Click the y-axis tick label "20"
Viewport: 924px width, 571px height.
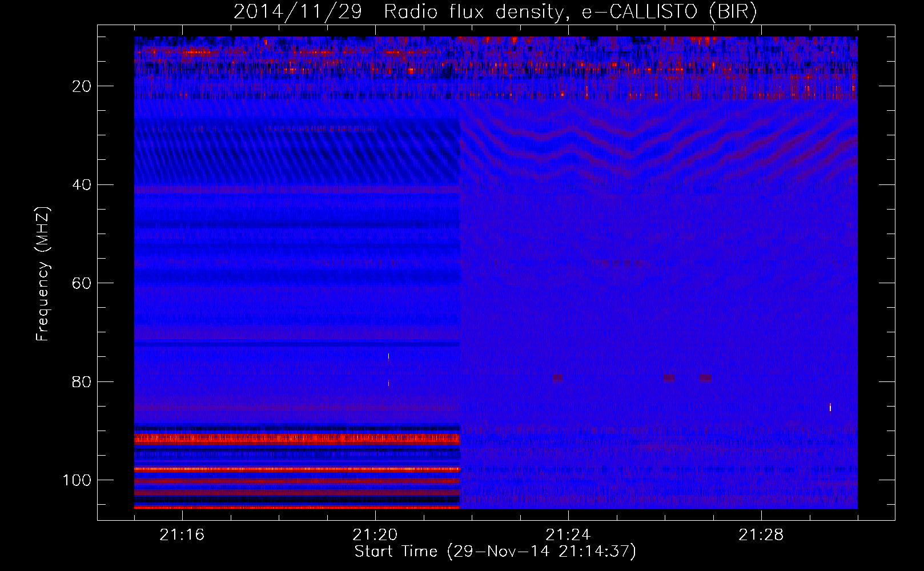(x=82, y=86)
